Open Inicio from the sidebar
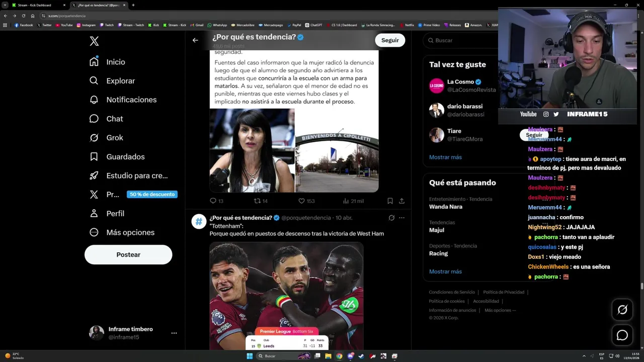Viewport: 644px width, 362px height. point(107,62)
